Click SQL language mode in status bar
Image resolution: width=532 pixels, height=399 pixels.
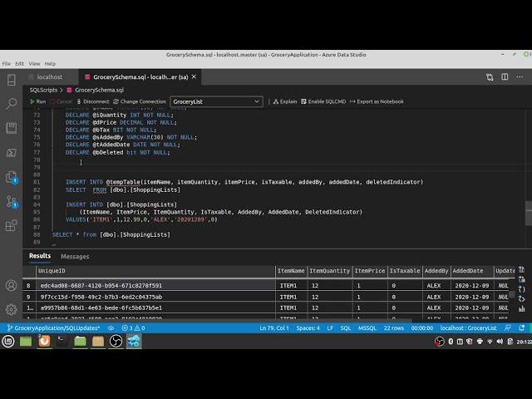click(x=346, y=328)
